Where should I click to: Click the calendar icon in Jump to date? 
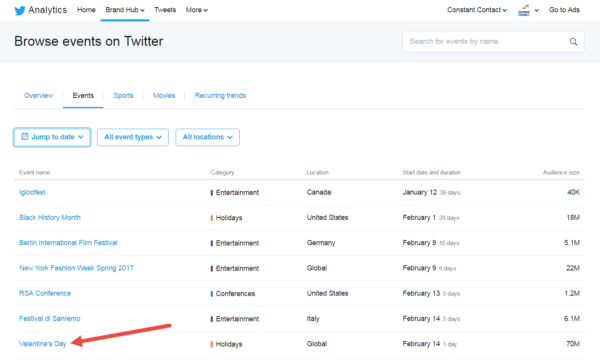(25, 136)
